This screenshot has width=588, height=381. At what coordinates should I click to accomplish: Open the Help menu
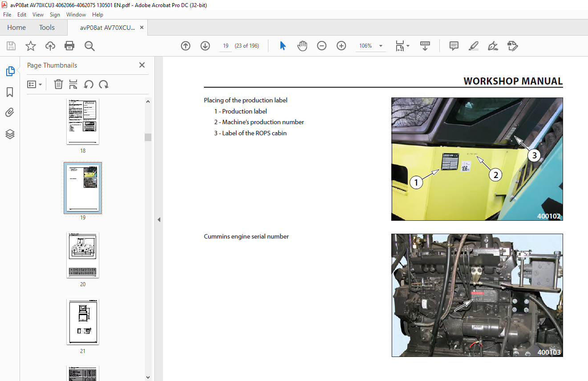(x=97, y=15)
